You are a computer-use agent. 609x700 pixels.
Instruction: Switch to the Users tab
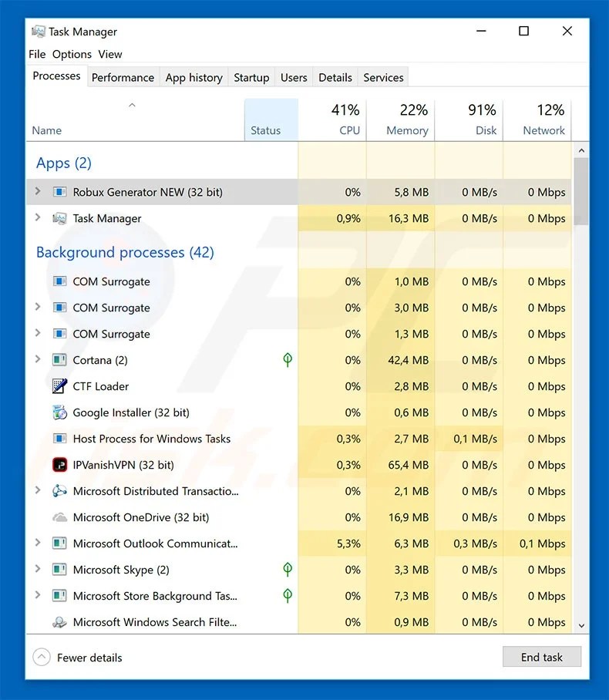(294, 77)
